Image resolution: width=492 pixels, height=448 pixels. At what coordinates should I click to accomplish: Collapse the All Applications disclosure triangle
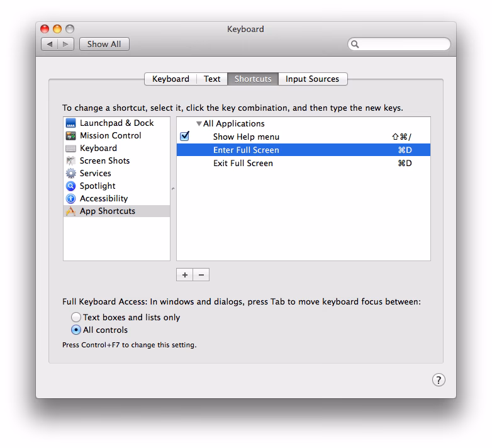pyautogui.click(x=199, y=123)
